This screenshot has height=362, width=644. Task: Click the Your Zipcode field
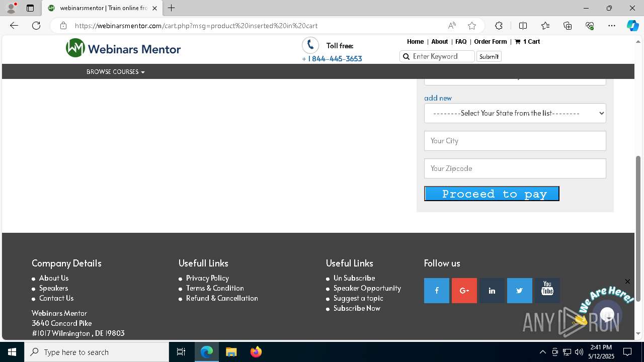515,168
